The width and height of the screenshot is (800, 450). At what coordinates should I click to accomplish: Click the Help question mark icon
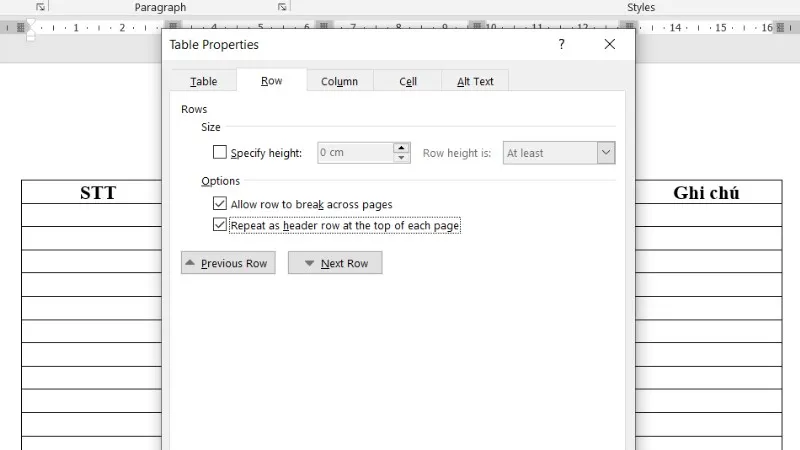click(x=561, y=44)
